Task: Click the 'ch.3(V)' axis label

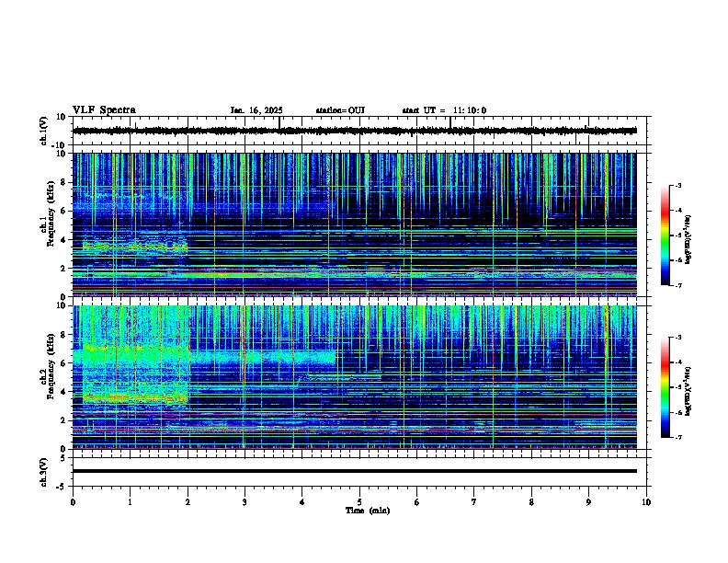Action: click(x=43, y=472)
